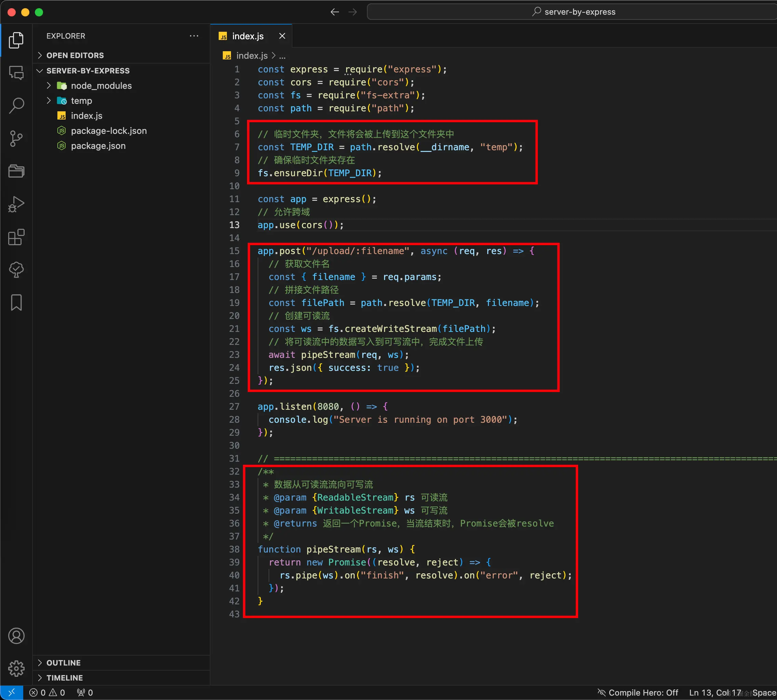The image size is (777, 700).
Task: Click 'fs.ensureDir(TEMP_DIR);' code line
Action: click(x=319, y=173)
